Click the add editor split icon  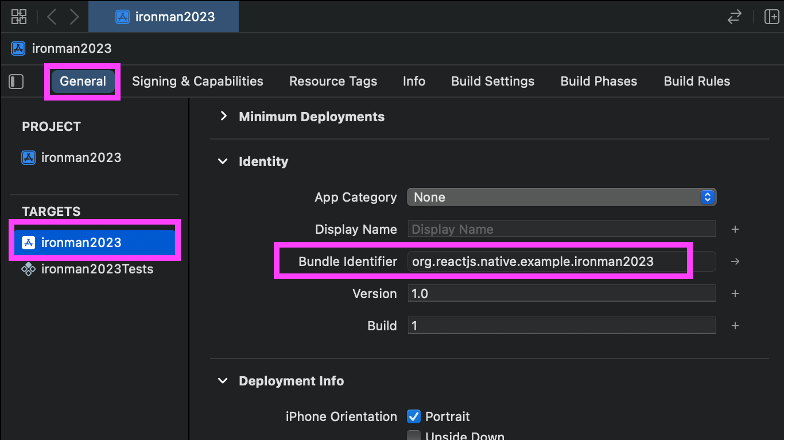[x=771, y=17]
